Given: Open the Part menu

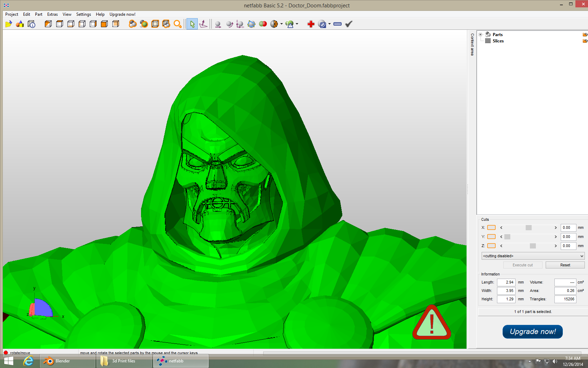Looking at the screenshot, I should 38,14.
